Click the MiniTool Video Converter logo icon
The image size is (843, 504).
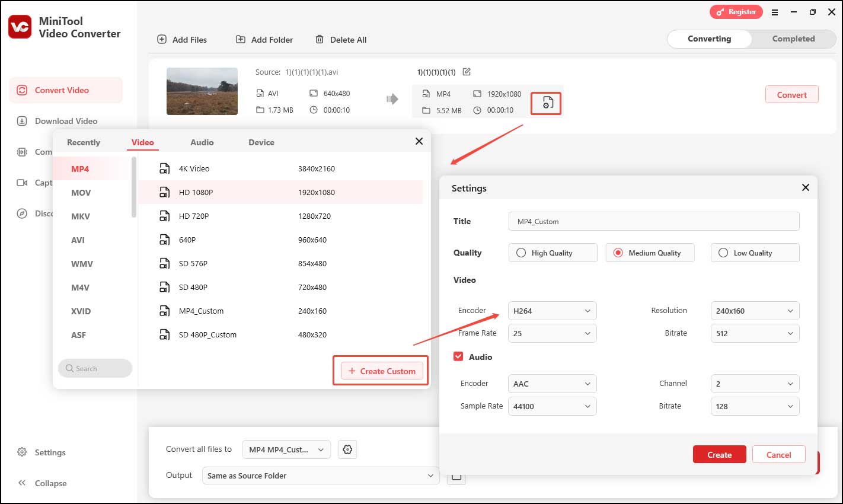pos(20,27)
